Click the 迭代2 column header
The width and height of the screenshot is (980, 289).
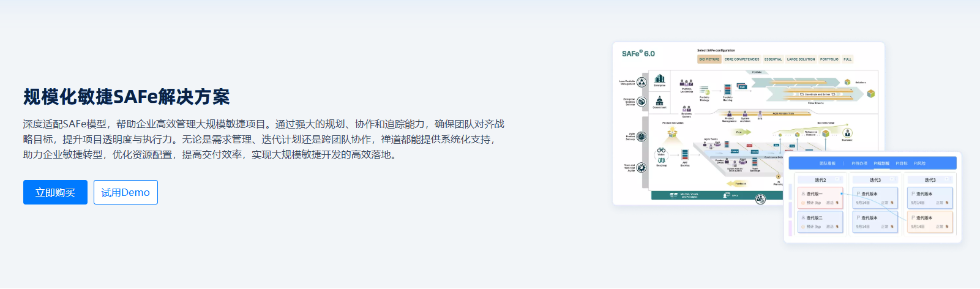point(820,180)
